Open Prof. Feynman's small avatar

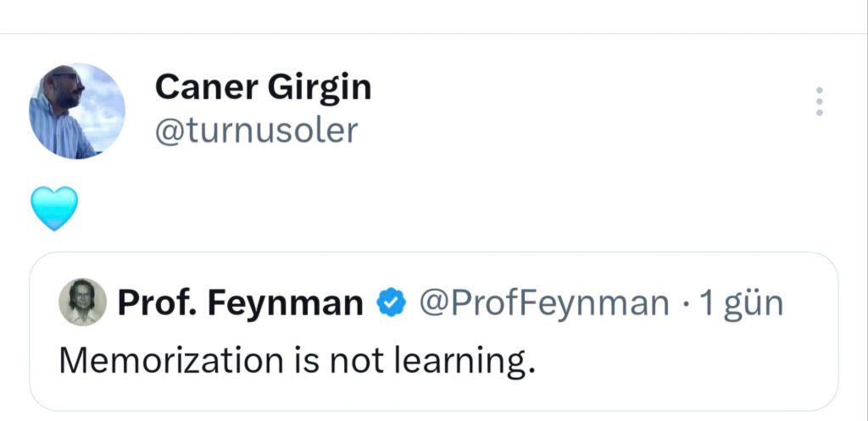click(x=82, y=302)
